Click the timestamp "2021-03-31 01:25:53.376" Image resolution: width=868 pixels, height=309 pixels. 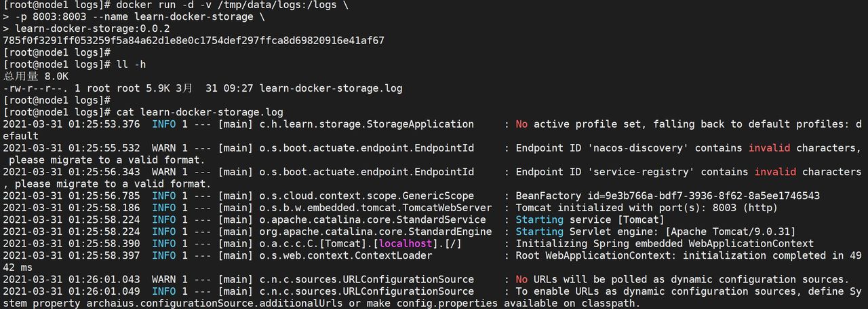pos(71,124)
